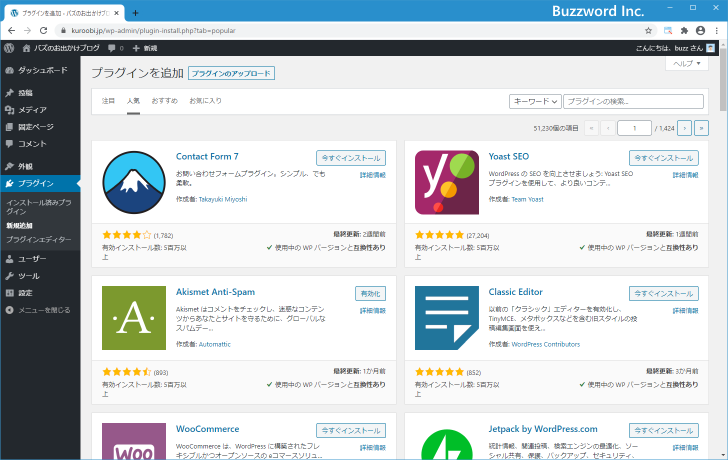The image size is (728, 460).
Task: Expand the ヘルプ help panel
Action: click(x=687, y=63)
